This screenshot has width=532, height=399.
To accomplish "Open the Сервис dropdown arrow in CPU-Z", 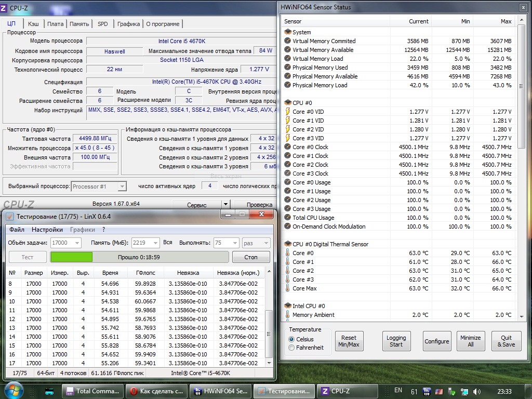I will tap(225, 205).
